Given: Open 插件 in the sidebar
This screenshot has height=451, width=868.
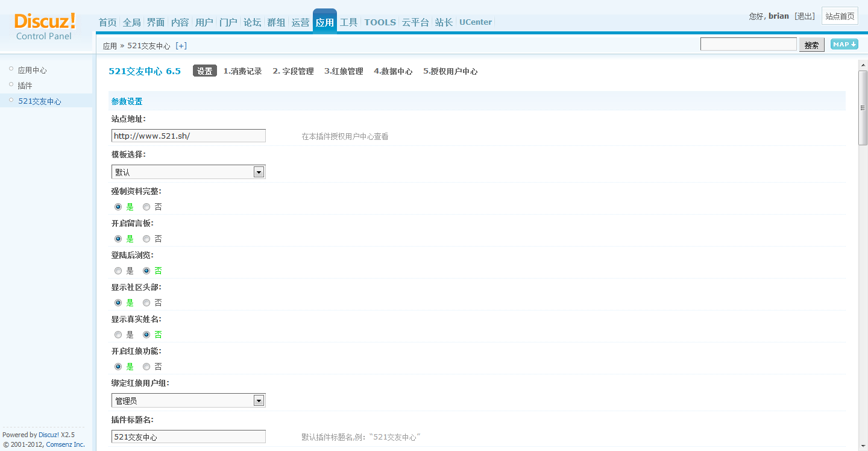Looking at the screenshot, I should 25,86.
